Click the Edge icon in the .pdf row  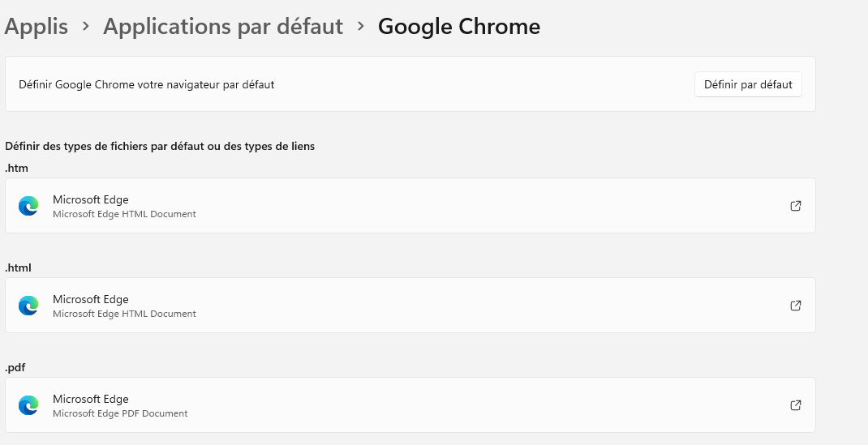coord(28,405)
